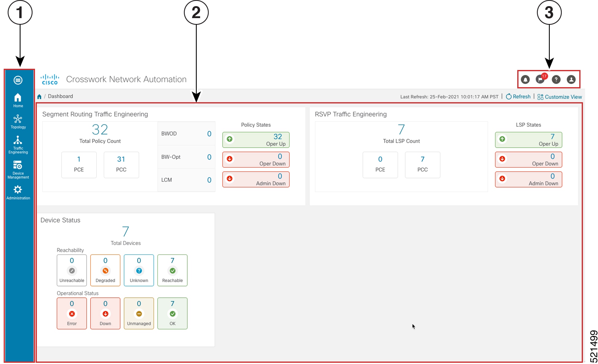This screenshot has height=364, width=598.
Task: Select the 32 Oper Up policy state tile
Action: coord(256,140)
